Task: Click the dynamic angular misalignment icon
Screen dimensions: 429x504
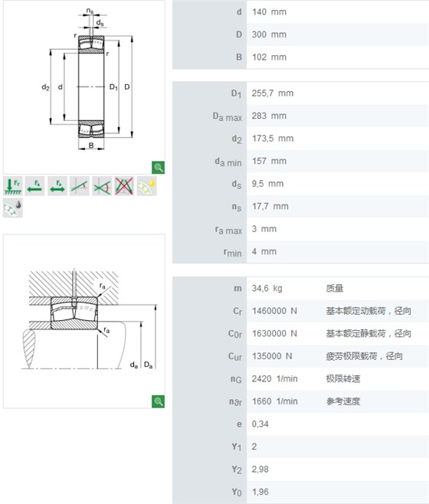Action: pyautogui.click(x=102, y=186)
